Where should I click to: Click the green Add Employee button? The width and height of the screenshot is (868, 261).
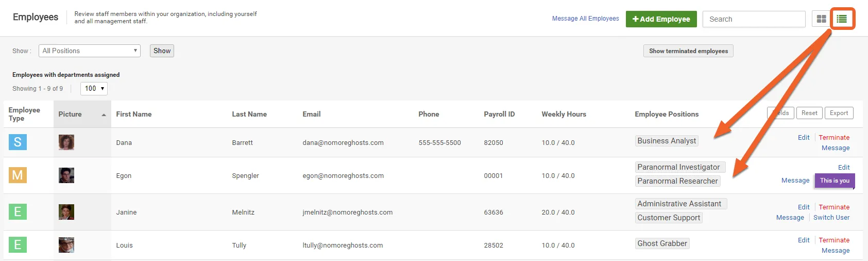point(661,19)
